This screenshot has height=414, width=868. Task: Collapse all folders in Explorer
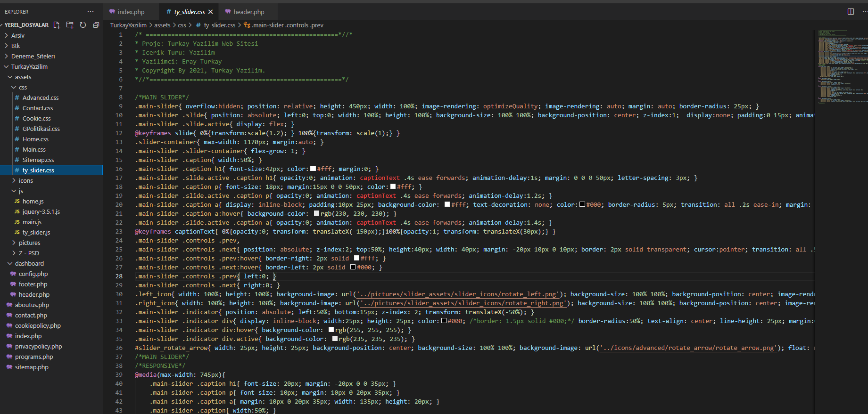pyautogui.click(x=96, y=25)
